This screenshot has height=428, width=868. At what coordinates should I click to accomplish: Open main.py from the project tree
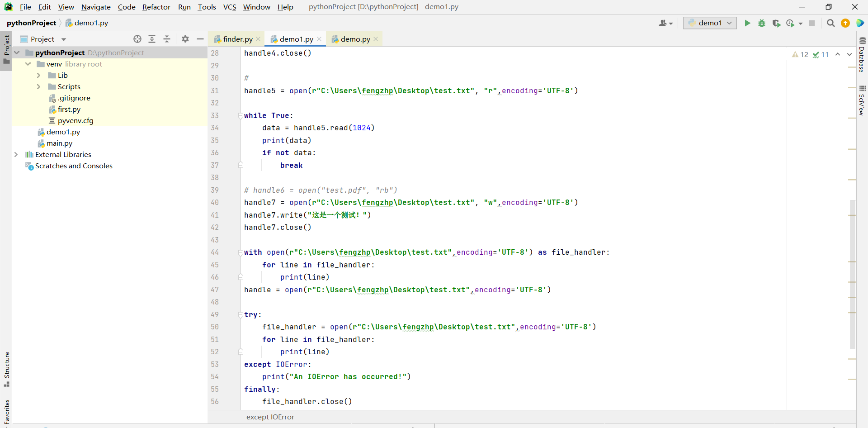[59, 143]
